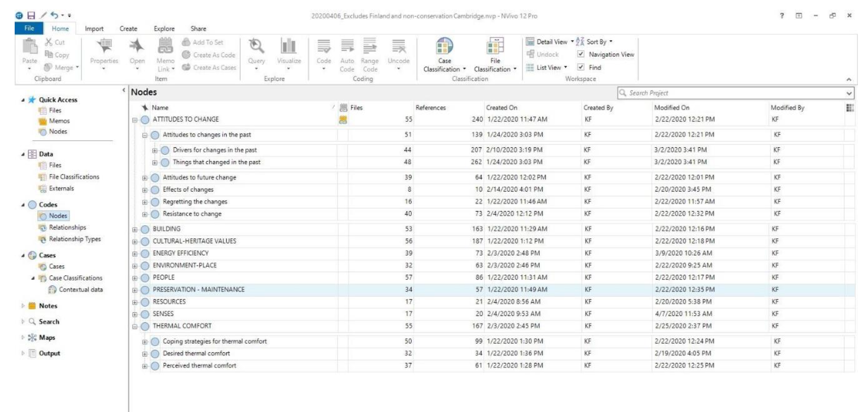Switch to the Import tab
Screen dimensions: 868x412
point(94,29)
